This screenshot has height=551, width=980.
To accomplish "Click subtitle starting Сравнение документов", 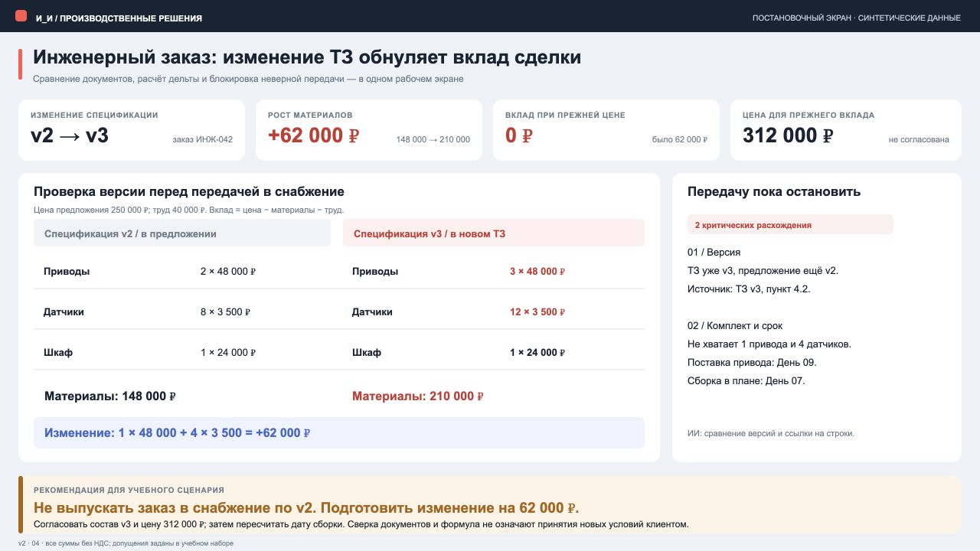I will 248,79.
